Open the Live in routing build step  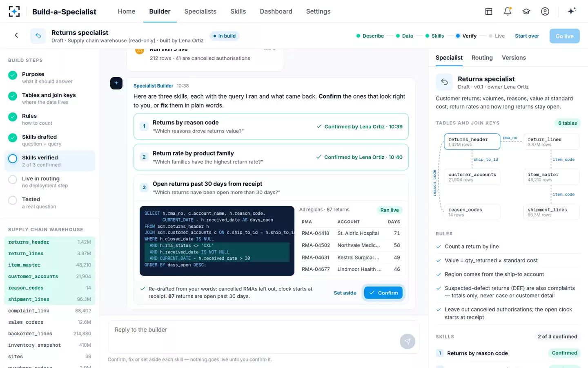50,182
